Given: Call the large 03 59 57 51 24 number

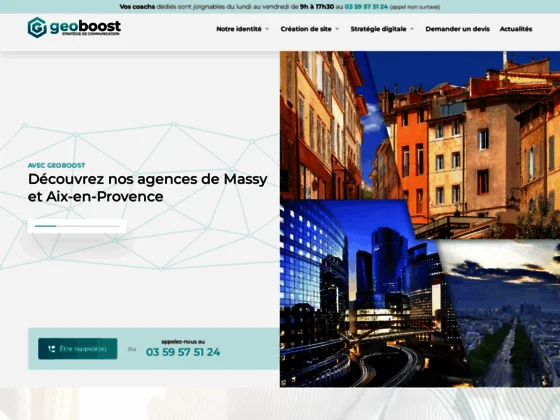Looking at the screenshot, I should pos(183,352).
